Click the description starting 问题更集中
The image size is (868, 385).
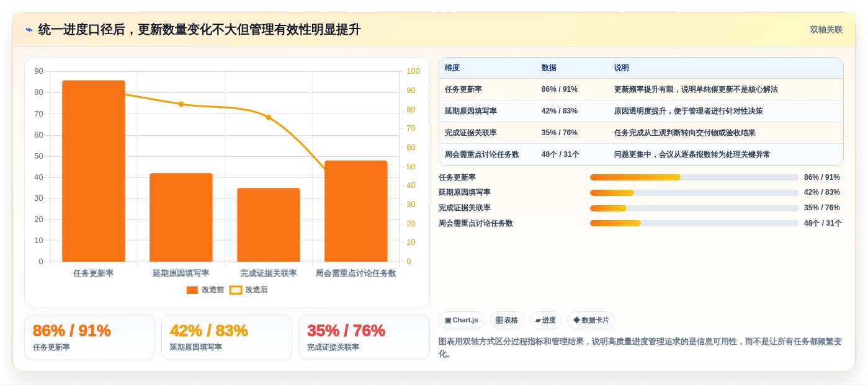tap(692, 154)
